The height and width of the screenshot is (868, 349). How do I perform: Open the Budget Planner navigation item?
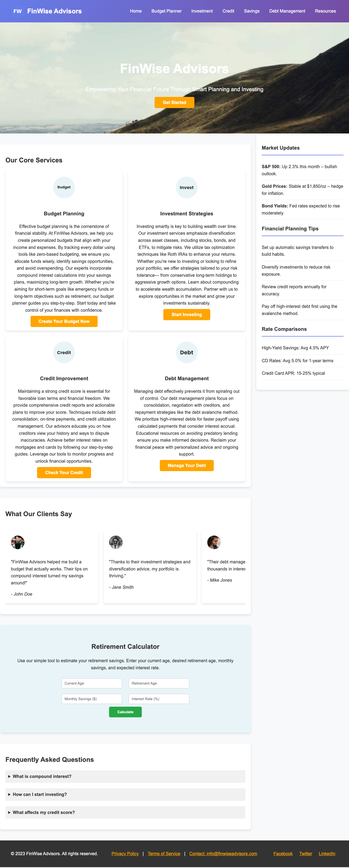click(x=166, y=11)
